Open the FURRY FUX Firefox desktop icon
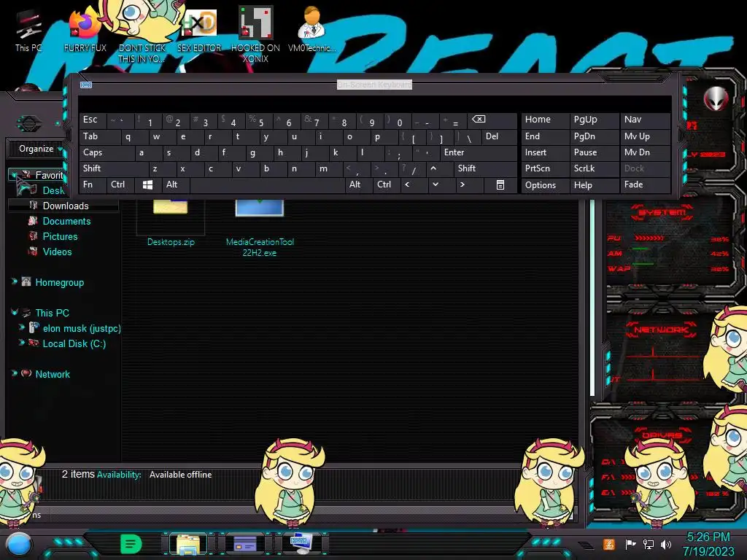 click(85, 31)
